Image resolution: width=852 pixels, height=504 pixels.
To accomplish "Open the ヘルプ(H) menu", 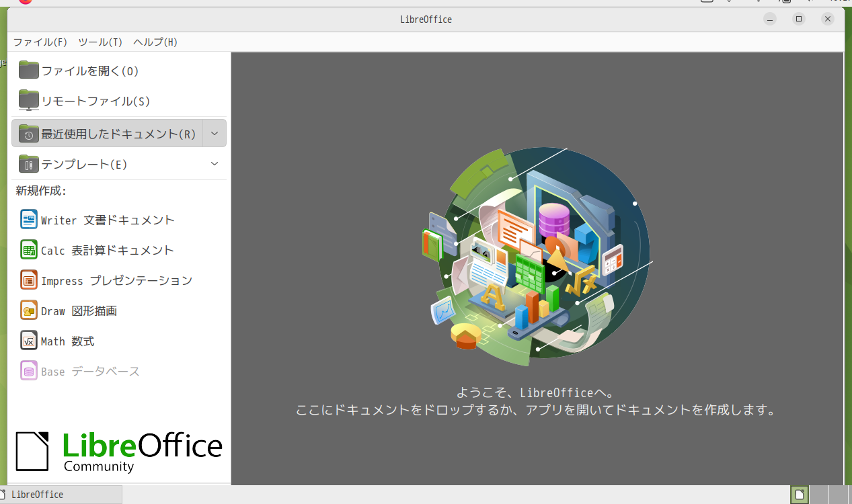I will point(155,42).
